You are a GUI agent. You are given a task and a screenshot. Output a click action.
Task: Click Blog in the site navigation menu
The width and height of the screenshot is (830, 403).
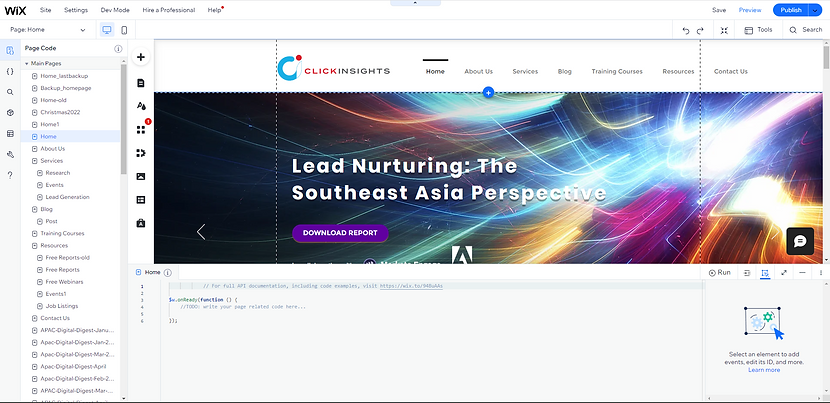pos(564,71)
